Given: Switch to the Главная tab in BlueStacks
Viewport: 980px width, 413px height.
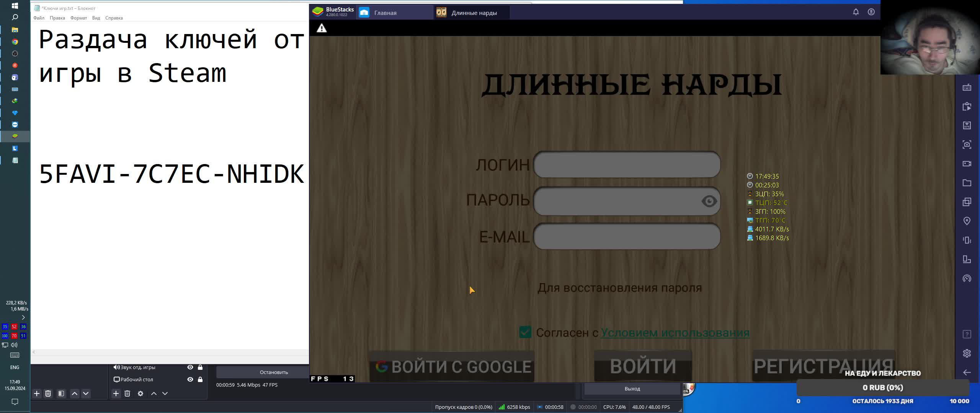Looking at the screenshot, I should 385,13.
